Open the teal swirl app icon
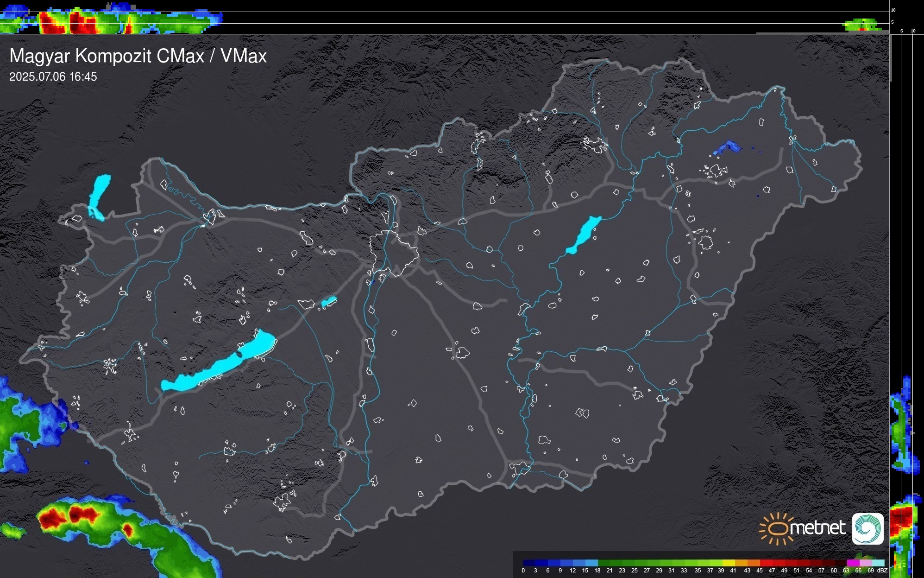Viewport: 924px width, 578px height. 867,528
